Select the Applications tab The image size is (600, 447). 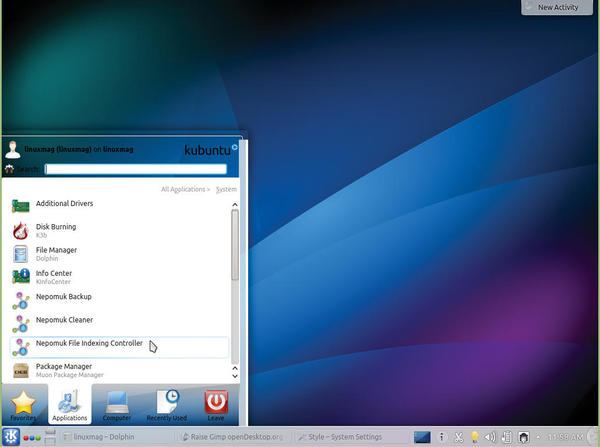click(70, 405)
